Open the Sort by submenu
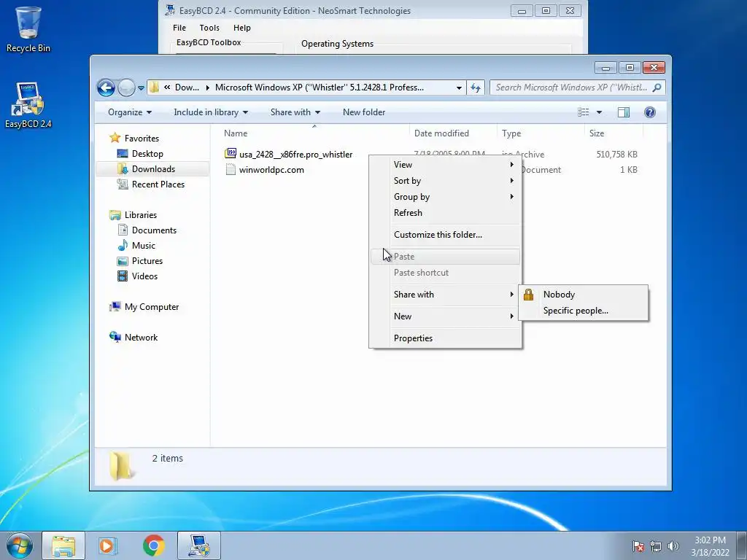Image resolution: width=747 pixels, height=560 pixels. pyautogui.click(x=445, y=181)
